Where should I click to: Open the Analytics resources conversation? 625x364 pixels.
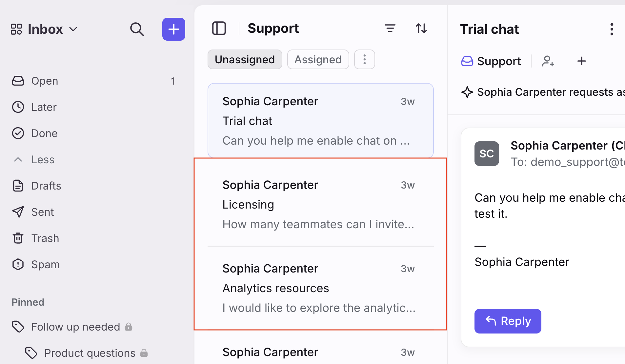coord(320,288)
